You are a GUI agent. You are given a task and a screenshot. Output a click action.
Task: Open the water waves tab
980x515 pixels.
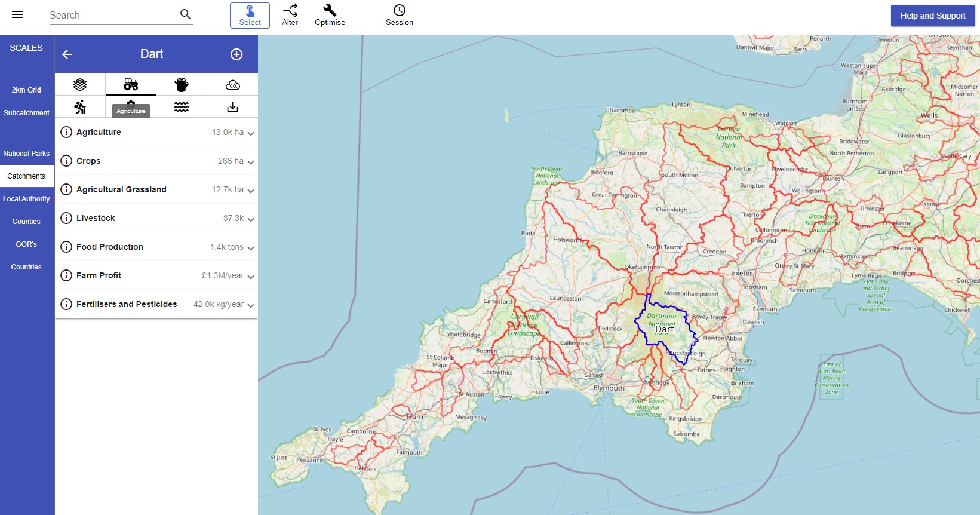coord(182,107)
